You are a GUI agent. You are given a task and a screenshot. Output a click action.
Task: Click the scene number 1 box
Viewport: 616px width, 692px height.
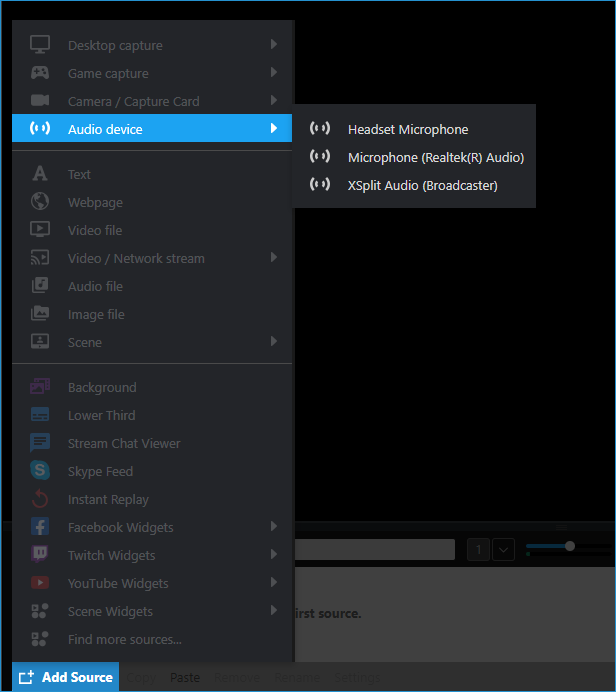tap(478, 550)
